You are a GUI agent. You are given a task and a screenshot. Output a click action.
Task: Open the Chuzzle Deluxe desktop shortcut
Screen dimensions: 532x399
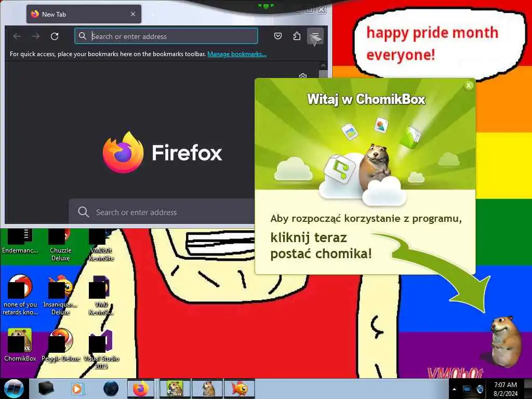(x=60, y=245)
